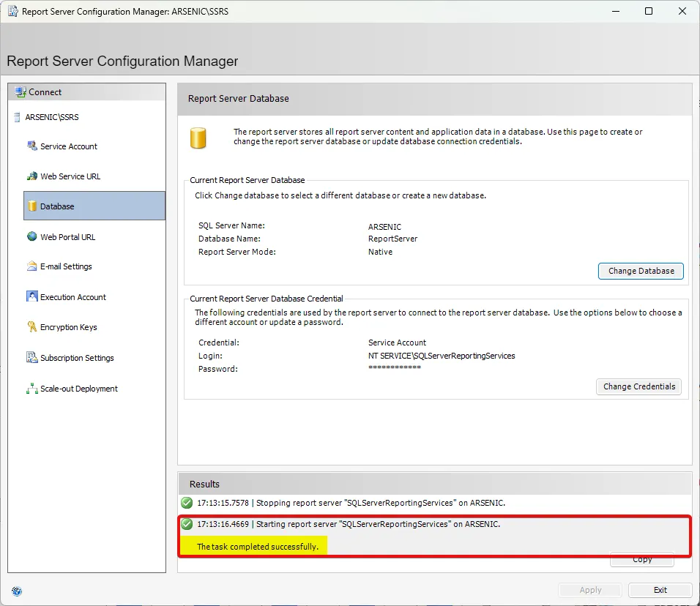Click the Service Account icon
This screenshot has height=606, width=700.
coord(31,146)
